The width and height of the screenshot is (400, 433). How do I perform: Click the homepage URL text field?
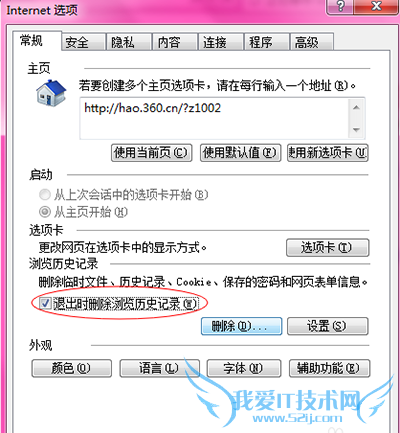pos(214,118)
